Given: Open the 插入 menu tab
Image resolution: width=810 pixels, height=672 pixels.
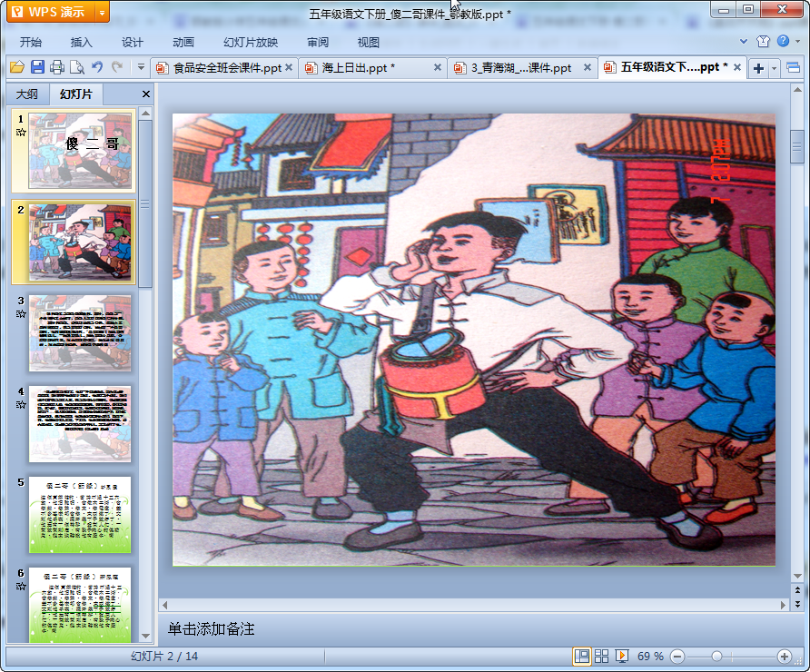Looking at the screenshot, I should 81,43.
